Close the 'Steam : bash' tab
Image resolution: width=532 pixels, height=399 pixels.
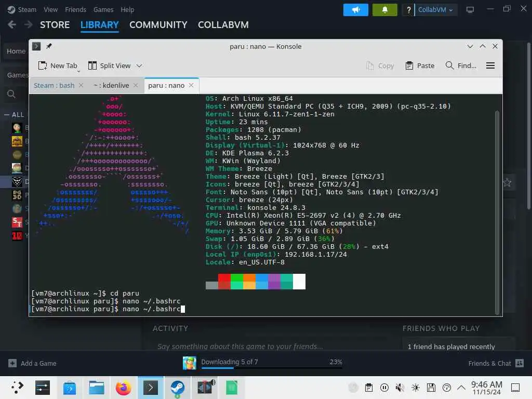[x=81, y=85]
